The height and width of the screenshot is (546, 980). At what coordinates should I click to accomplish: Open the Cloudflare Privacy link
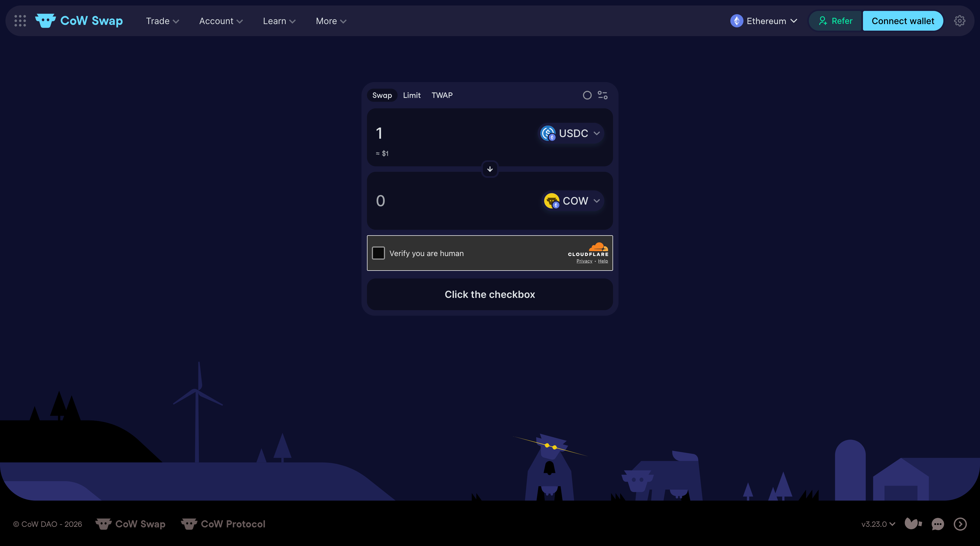(584, 261)
